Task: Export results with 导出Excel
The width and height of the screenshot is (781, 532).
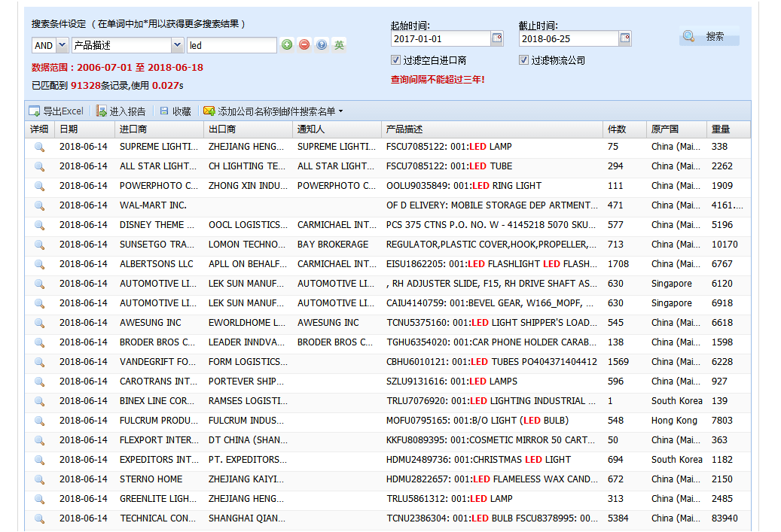Action: [56, 111]
